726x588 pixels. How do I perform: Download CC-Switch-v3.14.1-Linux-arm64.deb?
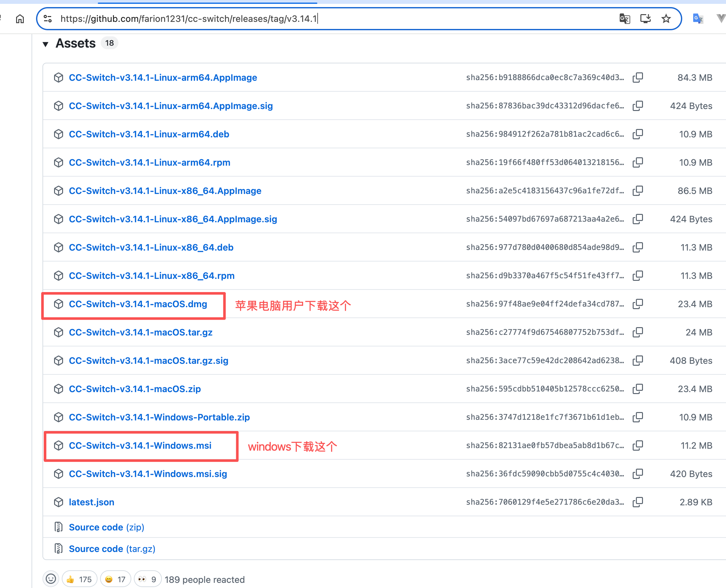click(x=149, y=134)
